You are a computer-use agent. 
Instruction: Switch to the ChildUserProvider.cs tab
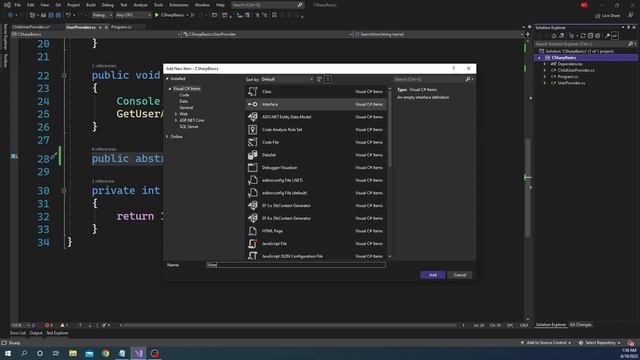point(31,27)
